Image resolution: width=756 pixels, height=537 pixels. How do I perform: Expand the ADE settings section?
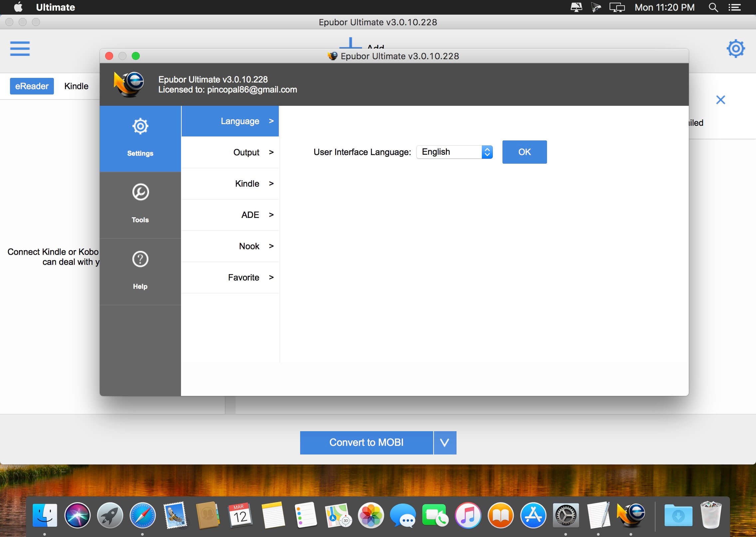tap(250, 215)
